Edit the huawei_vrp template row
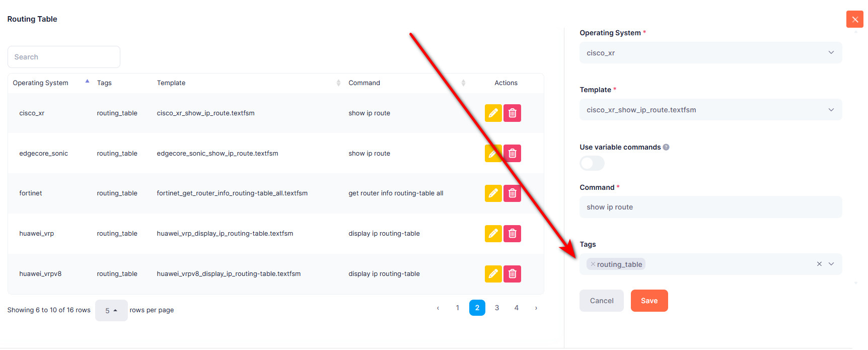868x350 pixels. 493,233
